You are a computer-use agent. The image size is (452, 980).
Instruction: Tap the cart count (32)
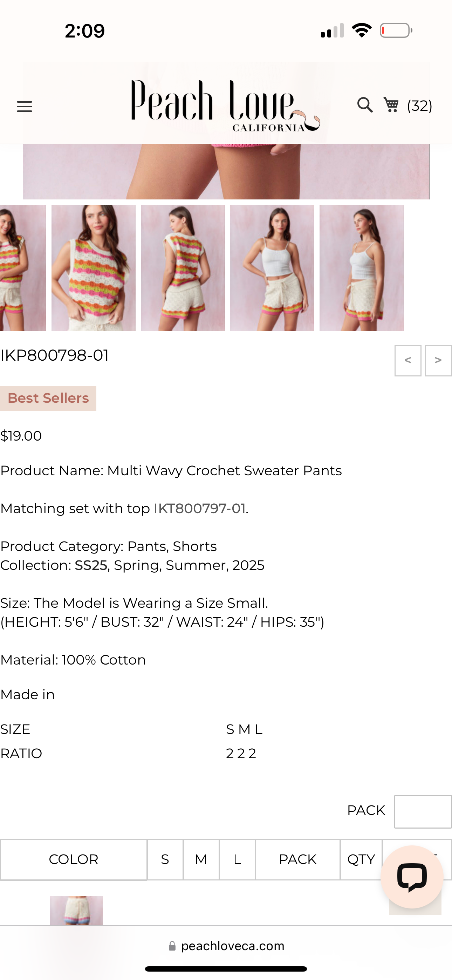click(419, 106)
